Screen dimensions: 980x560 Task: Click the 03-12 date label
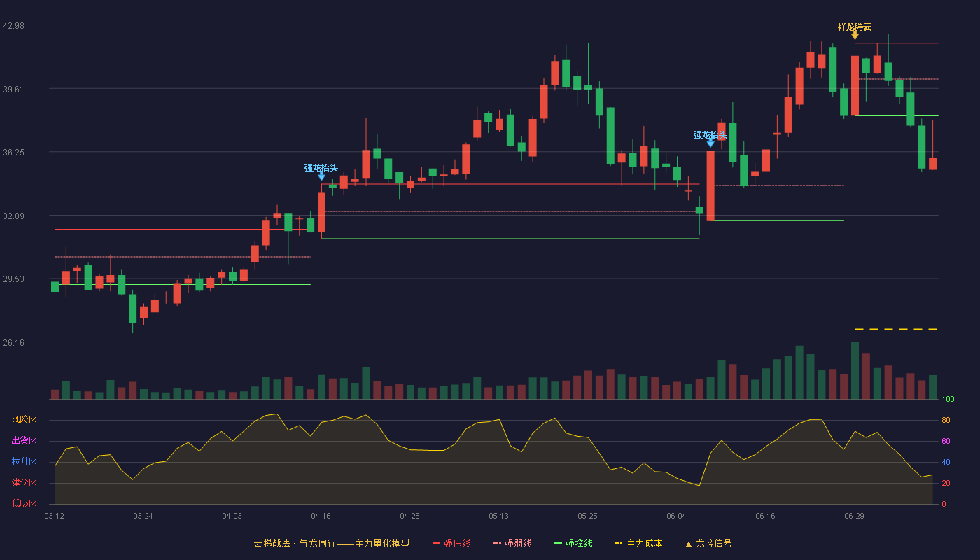(54, 516)
